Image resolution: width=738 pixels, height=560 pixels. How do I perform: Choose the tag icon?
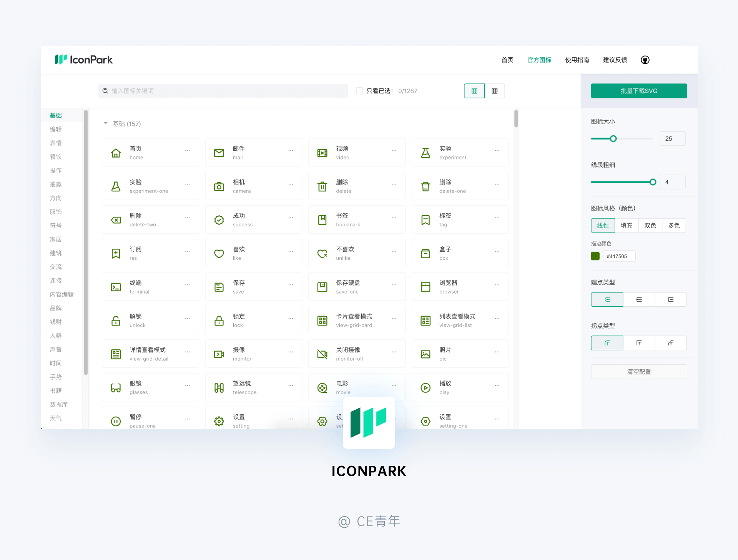click(x=426, y=220)
